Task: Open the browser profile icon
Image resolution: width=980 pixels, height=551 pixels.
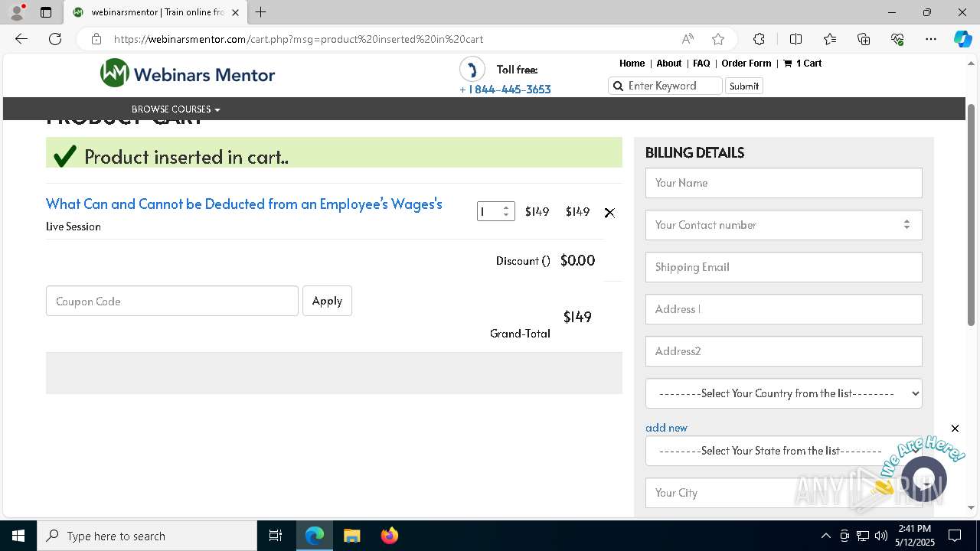Action: tap(17, 12)
